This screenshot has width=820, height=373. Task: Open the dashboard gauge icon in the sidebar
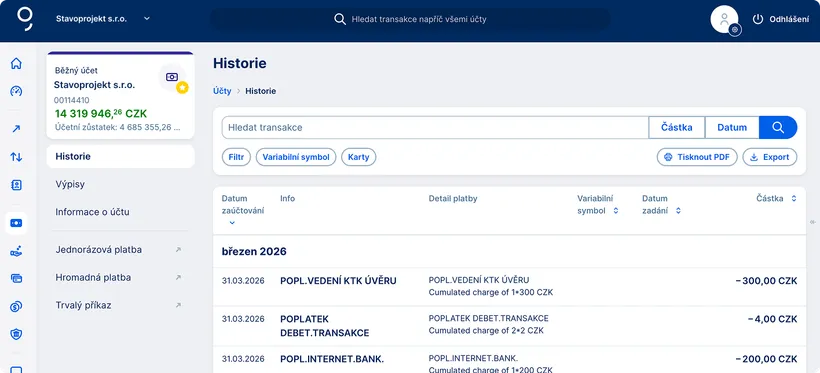[16, 92]
